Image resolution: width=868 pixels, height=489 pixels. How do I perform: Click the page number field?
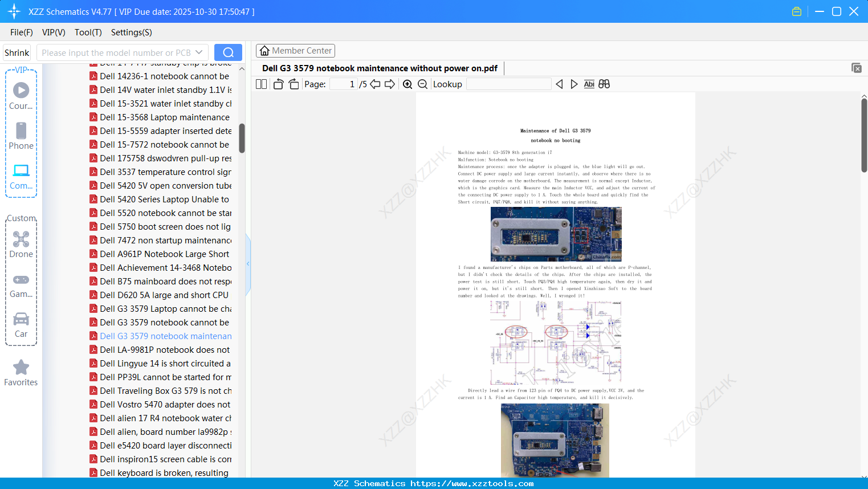344,84
